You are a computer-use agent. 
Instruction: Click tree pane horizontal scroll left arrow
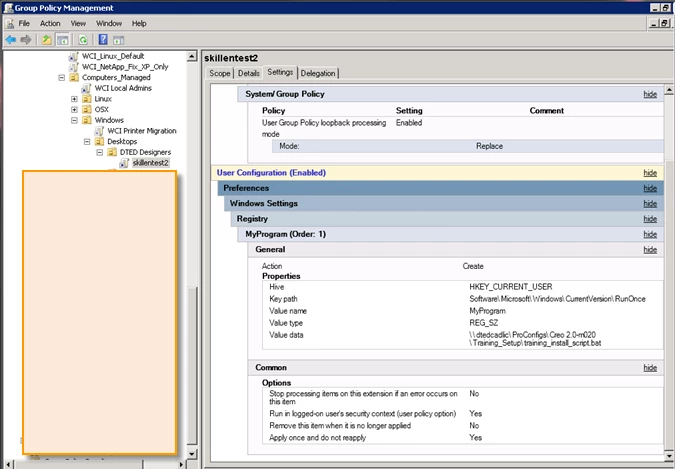(8, 464)
